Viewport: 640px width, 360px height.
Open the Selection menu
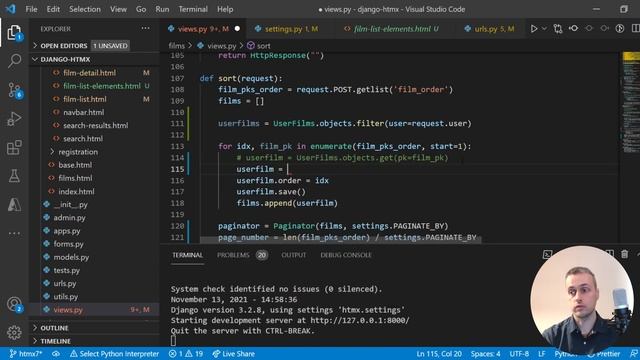coord(84,9)
